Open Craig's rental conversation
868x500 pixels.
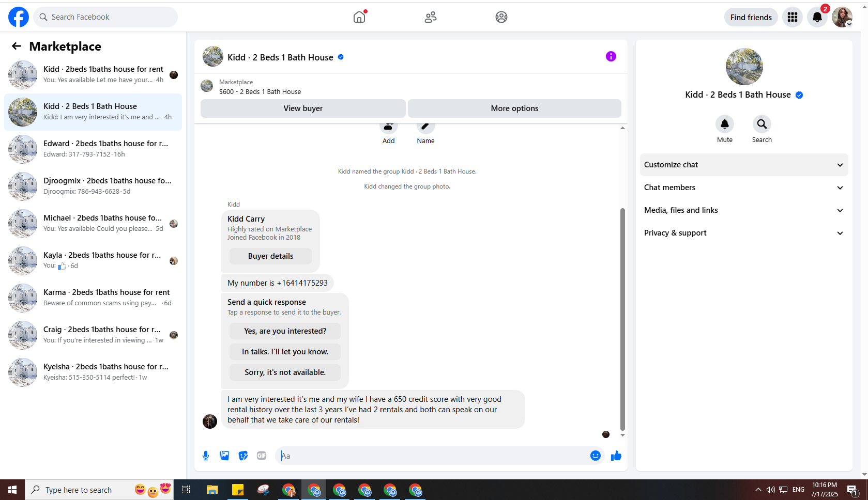pyautogui.click(x=93, y=335)
